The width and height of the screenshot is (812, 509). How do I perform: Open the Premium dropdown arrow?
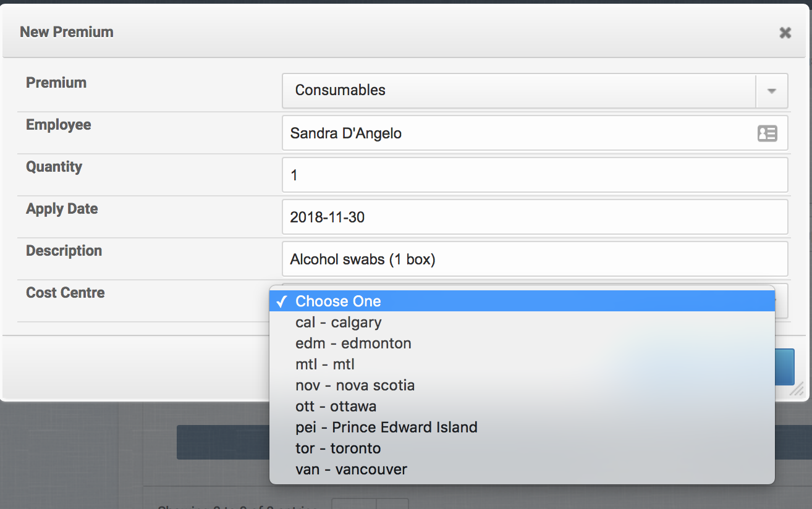pyautogui.click(x=771, y=91)
